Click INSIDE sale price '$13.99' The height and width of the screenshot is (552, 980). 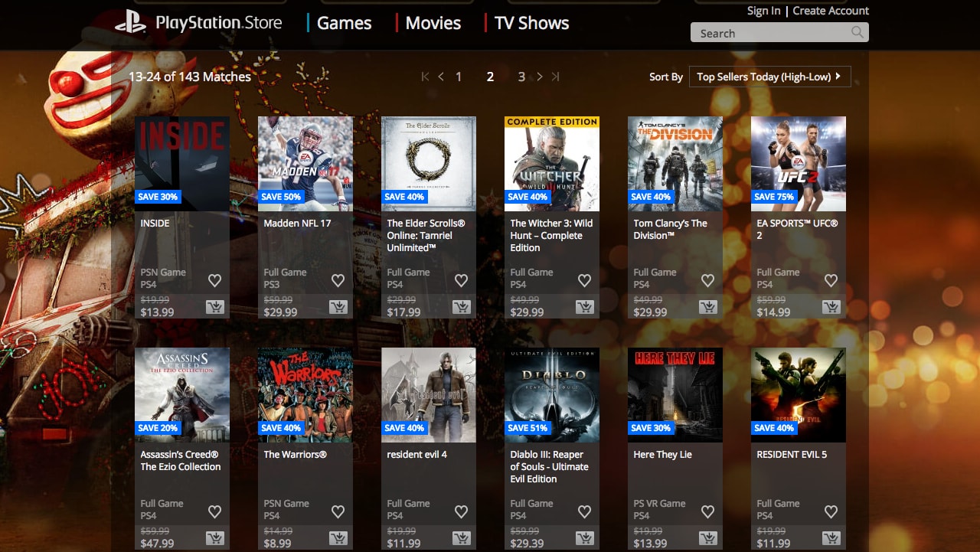(158, 312)
